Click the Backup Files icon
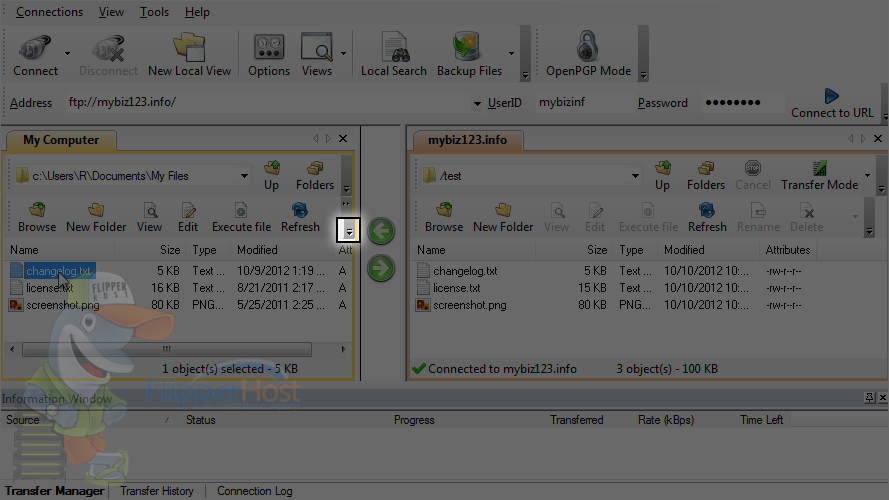The height and width of the screenshot is (500, 889). point(469,56)
